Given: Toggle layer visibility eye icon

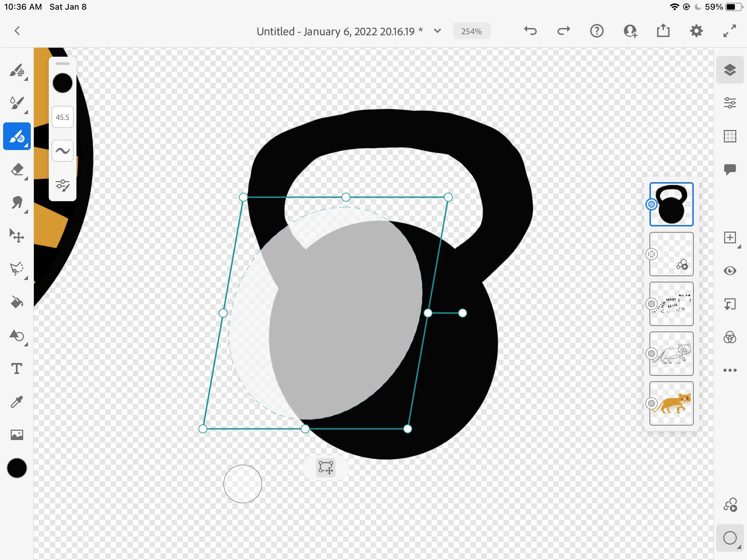Looking at the screenshot, I should (730, 271).
